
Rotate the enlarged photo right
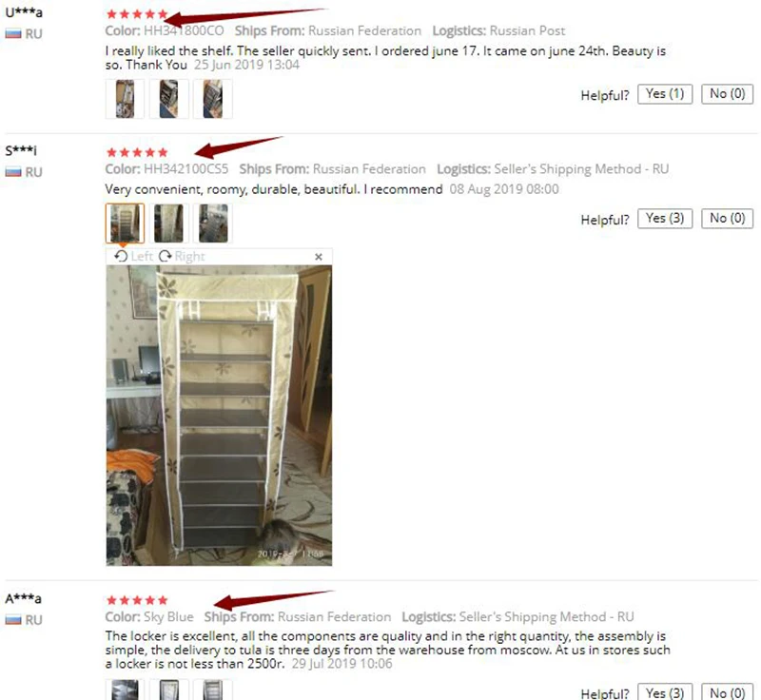click(x=182, y=256)
